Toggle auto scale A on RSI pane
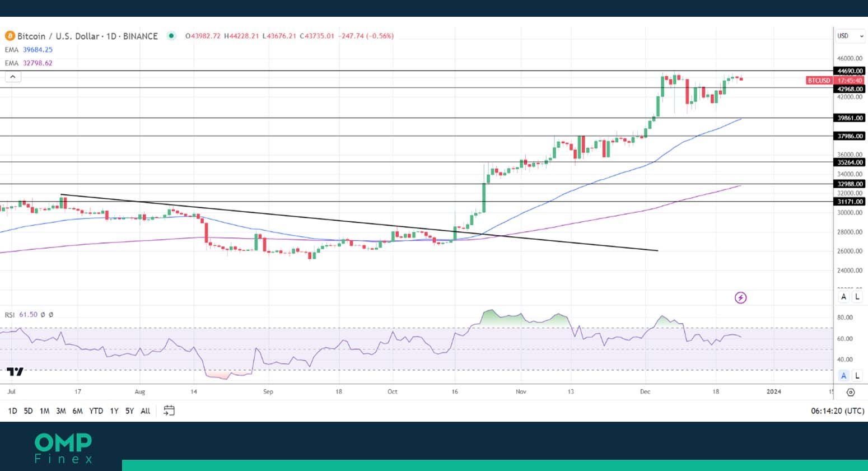 click(844, 376)
